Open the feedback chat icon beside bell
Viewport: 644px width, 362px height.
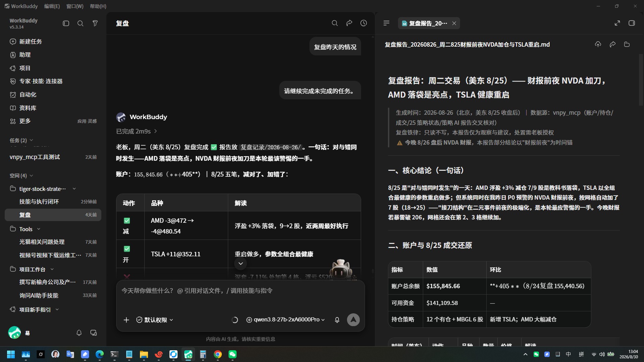pos(94,333)
